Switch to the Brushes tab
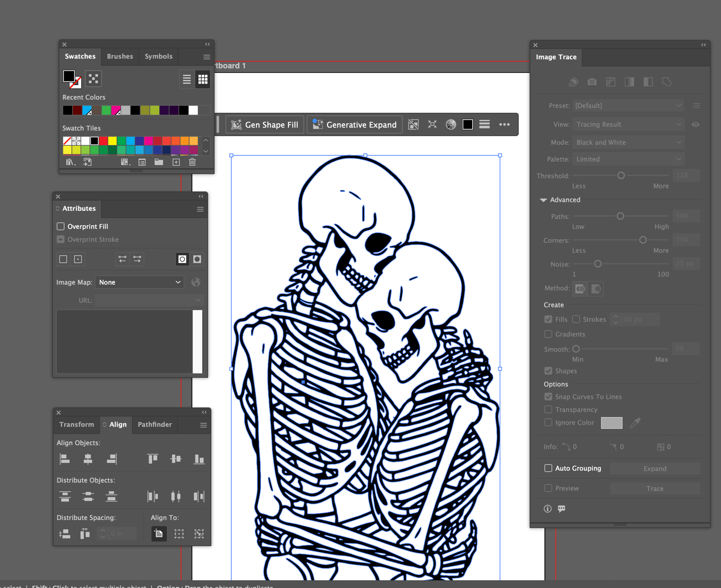This screenshot has width=721, height=588. click(x=120, y=57)
